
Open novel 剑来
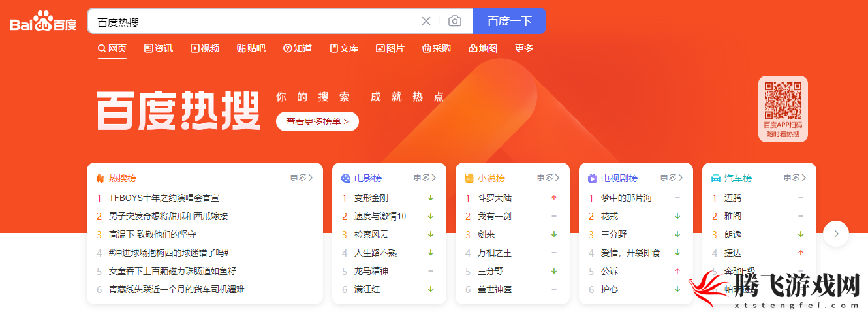pyautogui.click(x=486, y=234)
